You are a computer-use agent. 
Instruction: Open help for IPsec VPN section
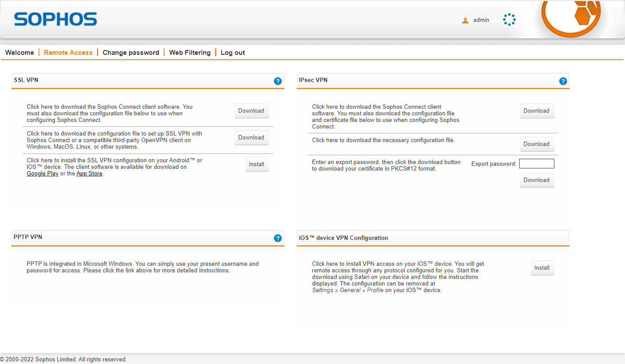(563, 81)
